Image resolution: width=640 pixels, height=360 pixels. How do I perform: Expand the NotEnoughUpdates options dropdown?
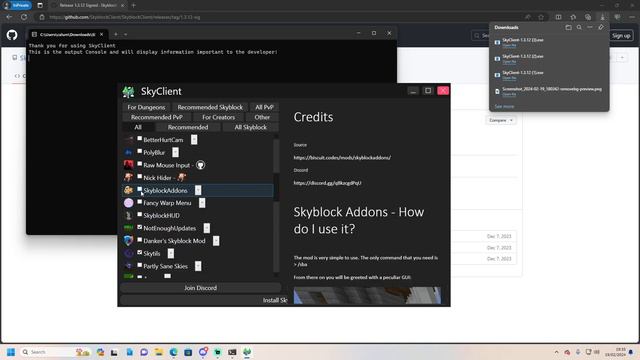[207, 228]
